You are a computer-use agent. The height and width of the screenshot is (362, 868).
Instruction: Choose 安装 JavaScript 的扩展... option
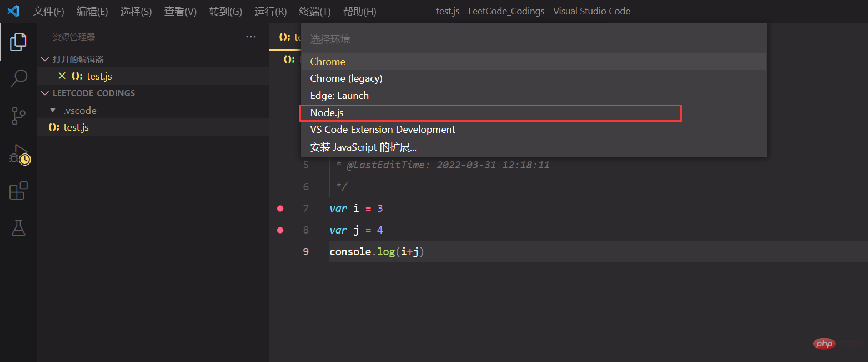[363, 147]
